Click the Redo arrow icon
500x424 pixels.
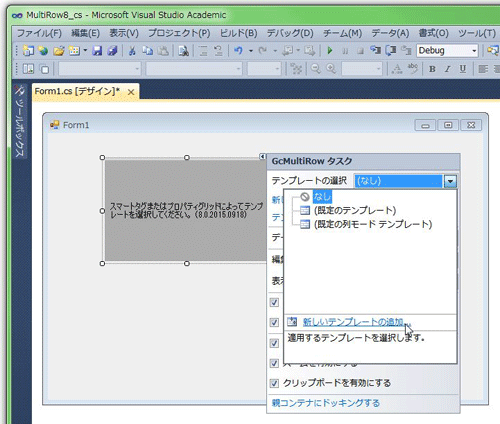[x=263, y=51]
